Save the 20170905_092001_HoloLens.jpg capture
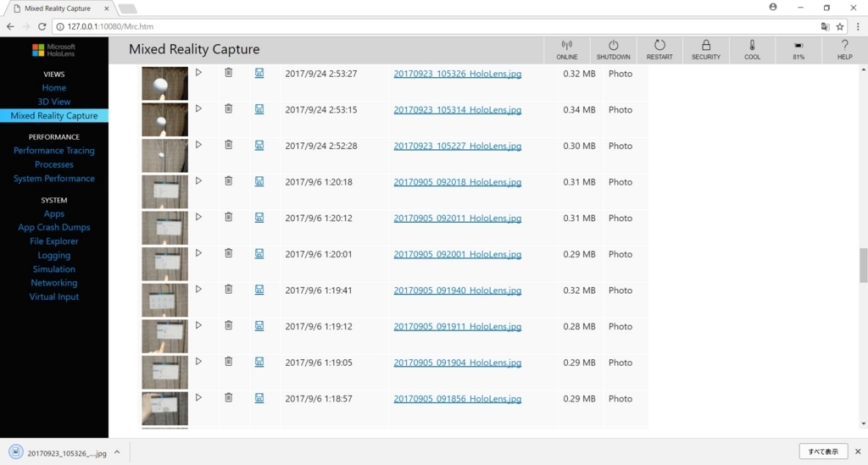The width and height of the screenshot is (868, 465). pyautogui.click(x=259, y=253)
